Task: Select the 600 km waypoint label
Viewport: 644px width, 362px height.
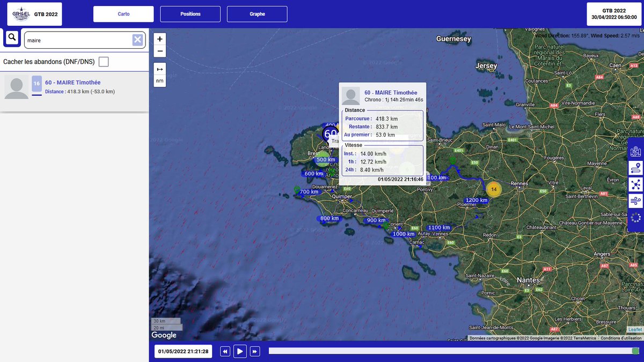Action: 313,174
